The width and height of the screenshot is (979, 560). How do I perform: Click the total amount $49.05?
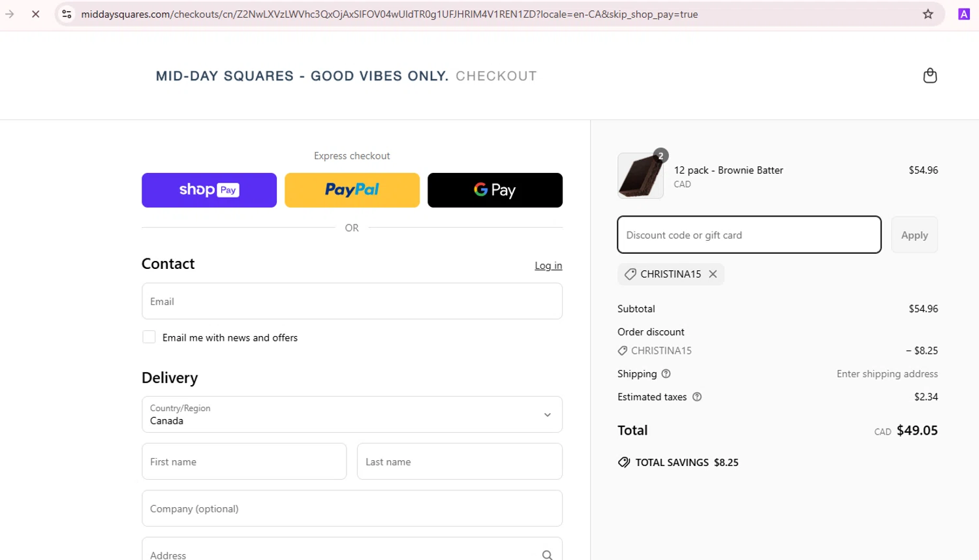pos(917,430)
